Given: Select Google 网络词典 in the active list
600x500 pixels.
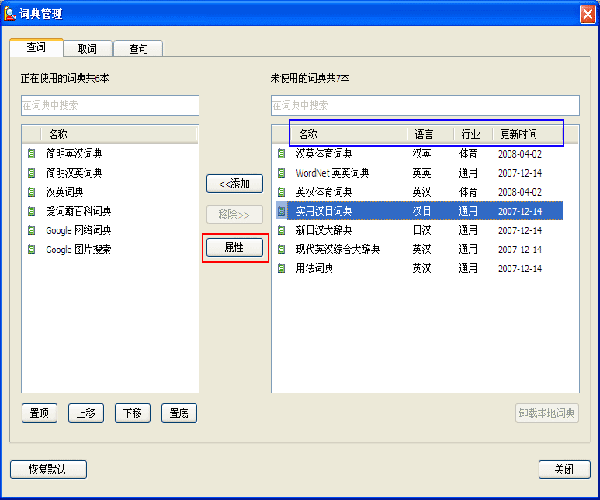Looking at the screenshot, I should (79, 230).
